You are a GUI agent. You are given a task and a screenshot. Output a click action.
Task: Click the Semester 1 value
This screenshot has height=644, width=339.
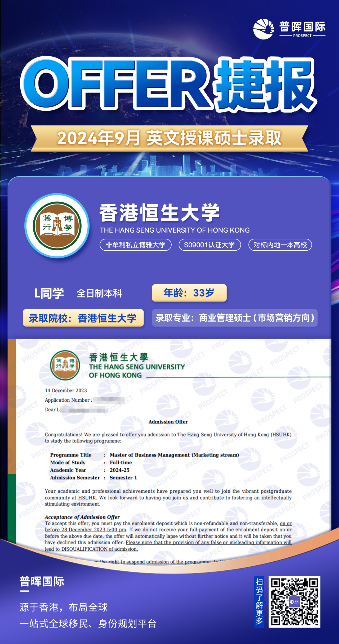123,478
